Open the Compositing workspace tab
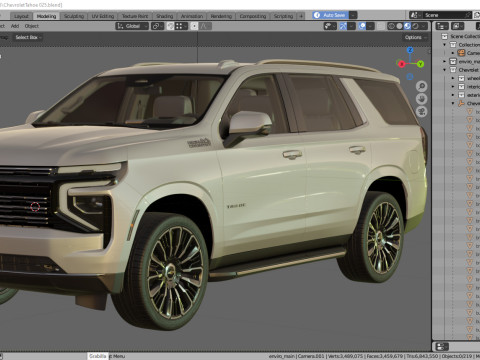Viewport: 480px width, 360px height. [253, 16]
